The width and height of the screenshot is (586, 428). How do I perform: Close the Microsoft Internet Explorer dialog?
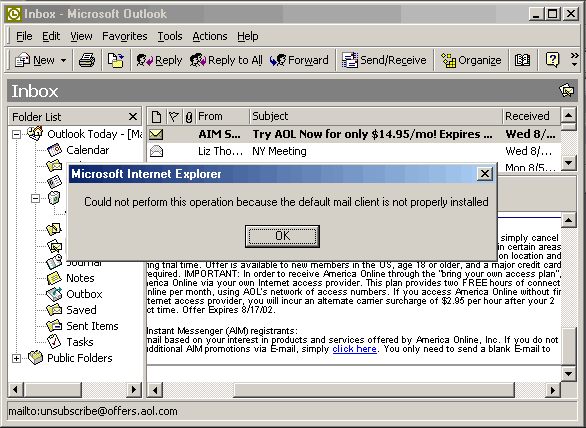click(x=484, y=173)
